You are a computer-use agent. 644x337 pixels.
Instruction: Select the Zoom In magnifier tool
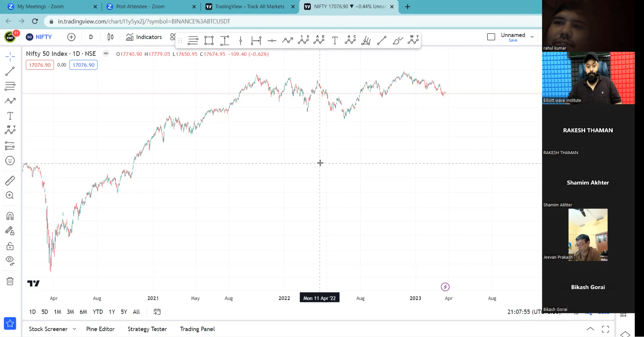point(10,195)
